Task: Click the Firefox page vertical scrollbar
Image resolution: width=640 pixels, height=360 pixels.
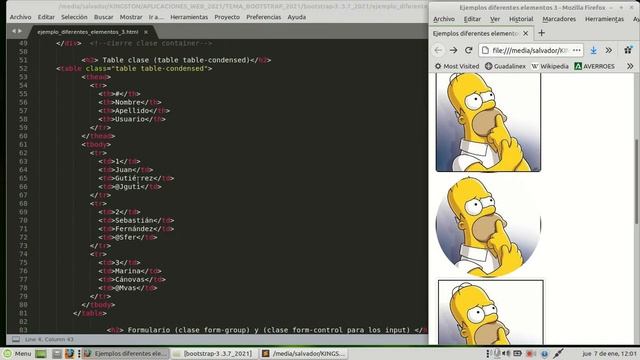Action: coord(636,182)
